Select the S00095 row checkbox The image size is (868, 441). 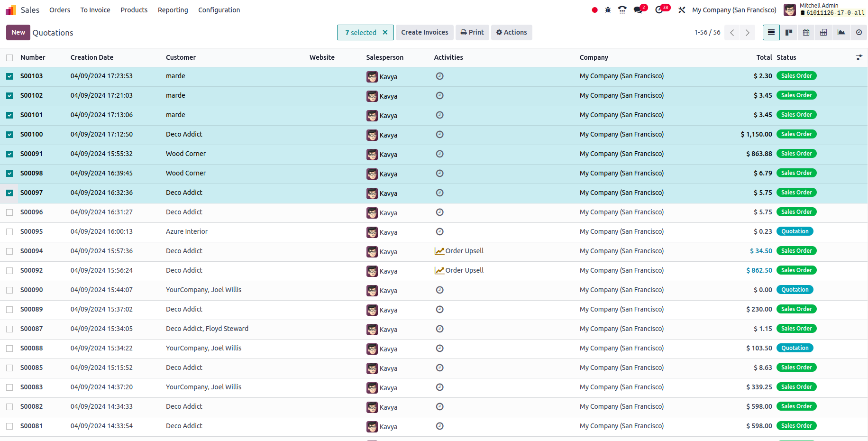coord(9,232)
